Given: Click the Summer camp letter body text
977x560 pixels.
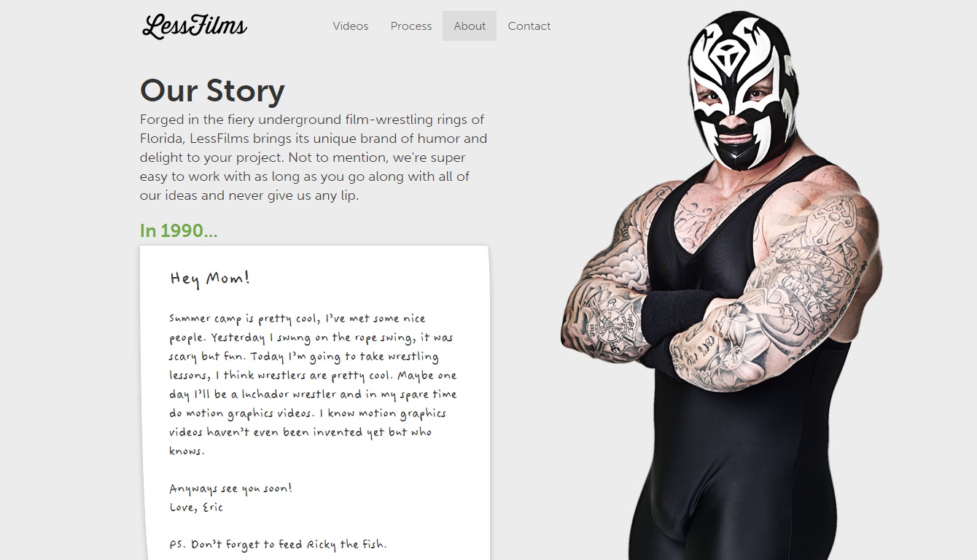Looking at the screenshot, I should click(314, 384).
